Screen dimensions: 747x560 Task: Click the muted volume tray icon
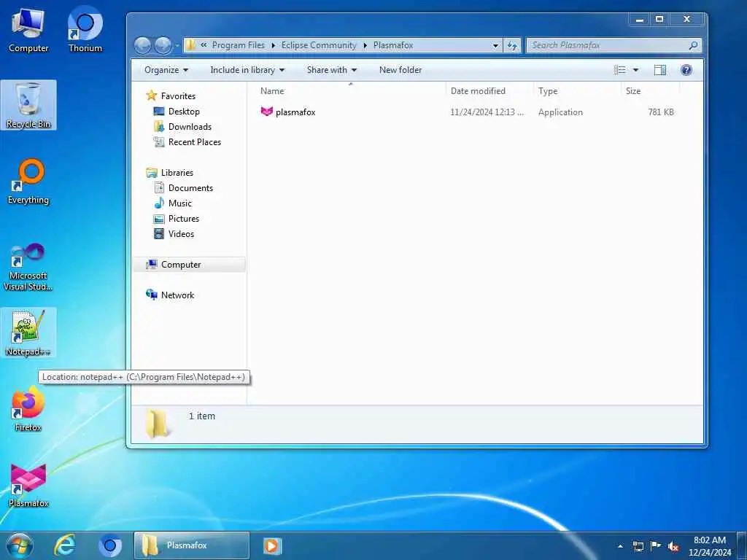[673, 546]
